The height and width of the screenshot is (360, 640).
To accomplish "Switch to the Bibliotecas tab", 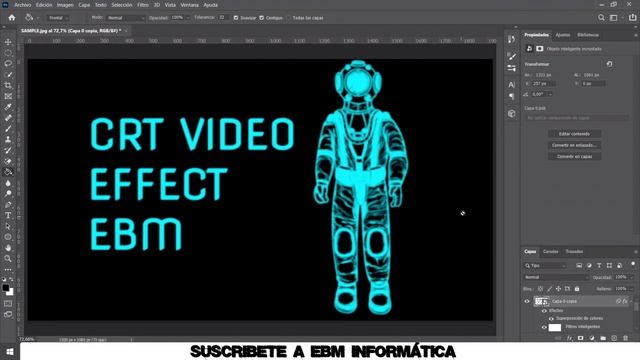I will 588,35.
